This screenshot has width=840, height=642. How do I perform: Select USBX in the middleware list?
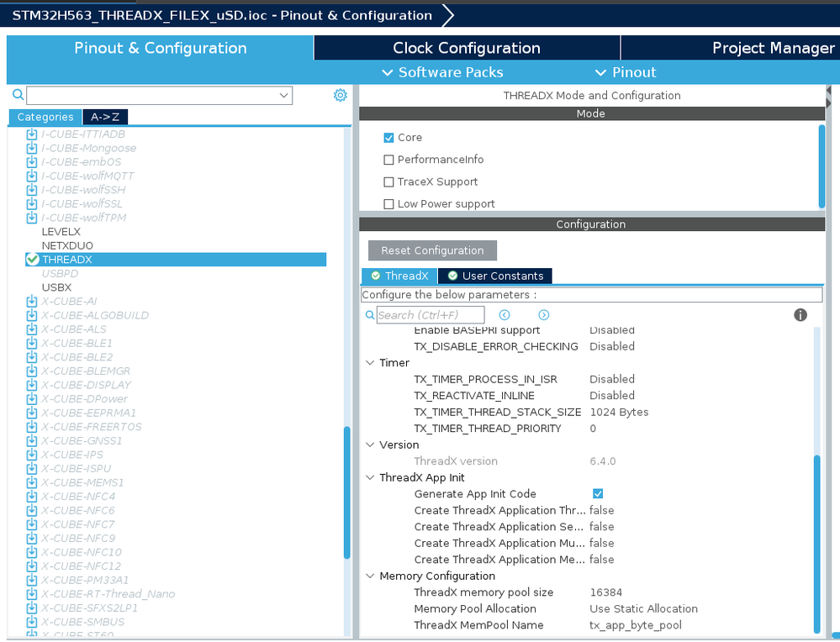[57, 287]
